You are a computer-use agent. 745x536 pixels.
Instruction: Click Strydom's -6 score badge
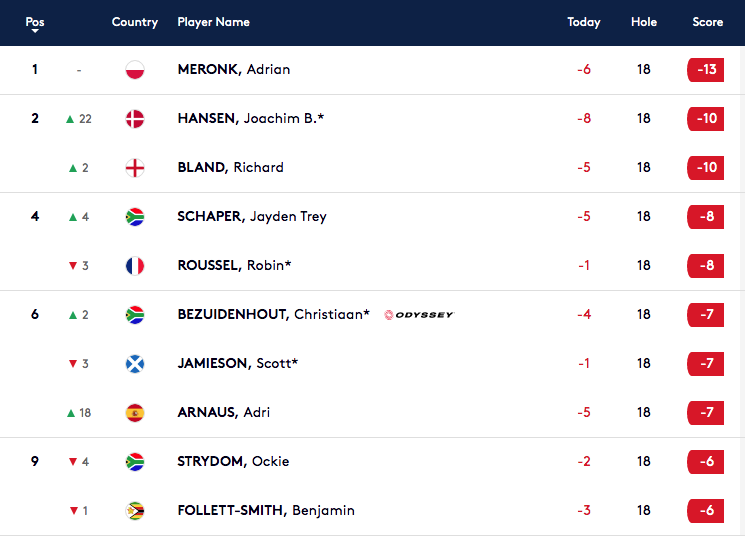(706, 461)
